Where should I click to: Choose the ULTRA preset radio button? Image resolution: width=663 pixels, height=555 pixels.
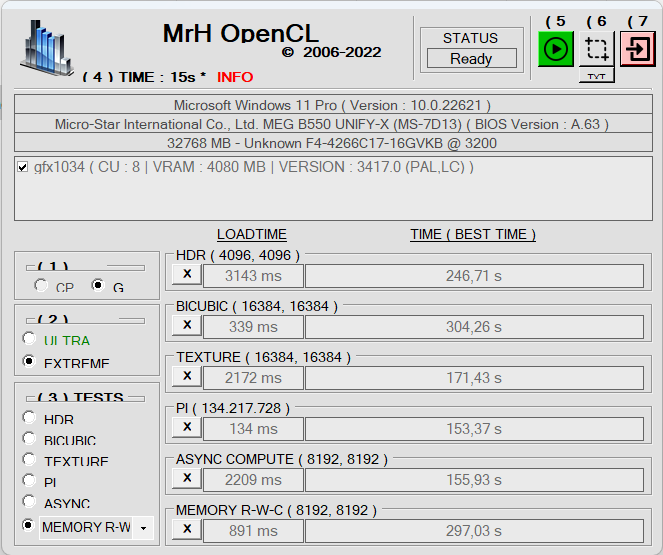pos(29,338)
